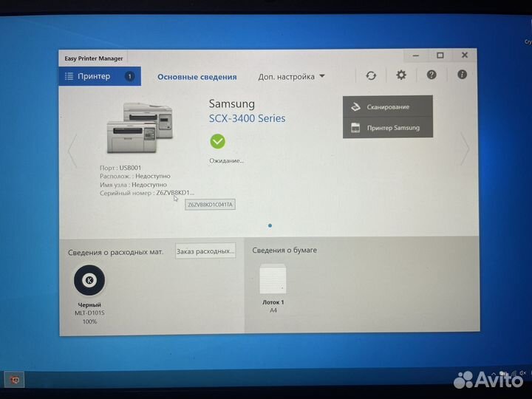Launch Сканирование from the quick links
Screen dimensions: 532x399
(388, 106)
